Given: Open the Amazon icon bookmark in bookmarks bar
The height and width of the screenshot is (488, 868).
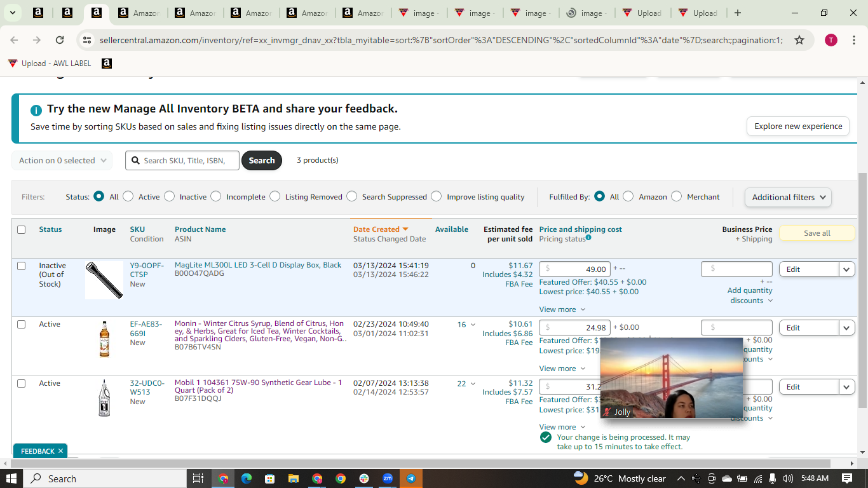Looking at the screenshot, I should pos(107,64).
